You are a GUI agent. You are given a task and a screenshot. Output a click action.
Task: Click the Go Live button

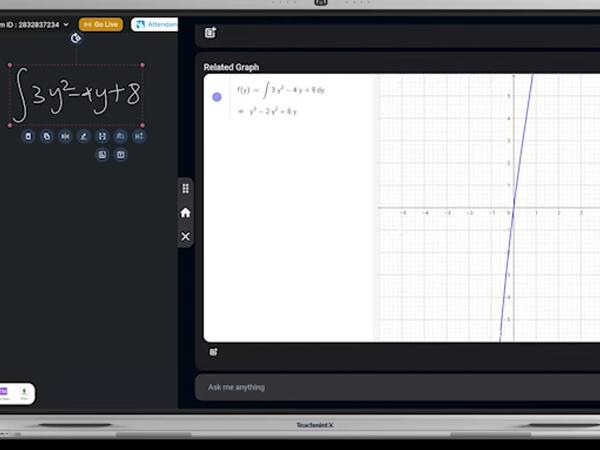[101, 24]
